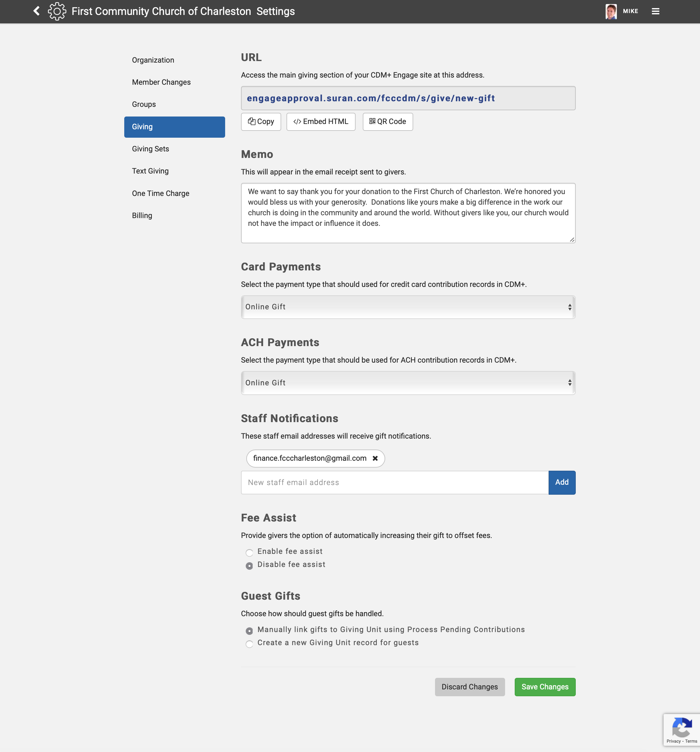This screenshot has height=752, width=700.
Task: Click the green Save Changes button
Action: [545, 687]
